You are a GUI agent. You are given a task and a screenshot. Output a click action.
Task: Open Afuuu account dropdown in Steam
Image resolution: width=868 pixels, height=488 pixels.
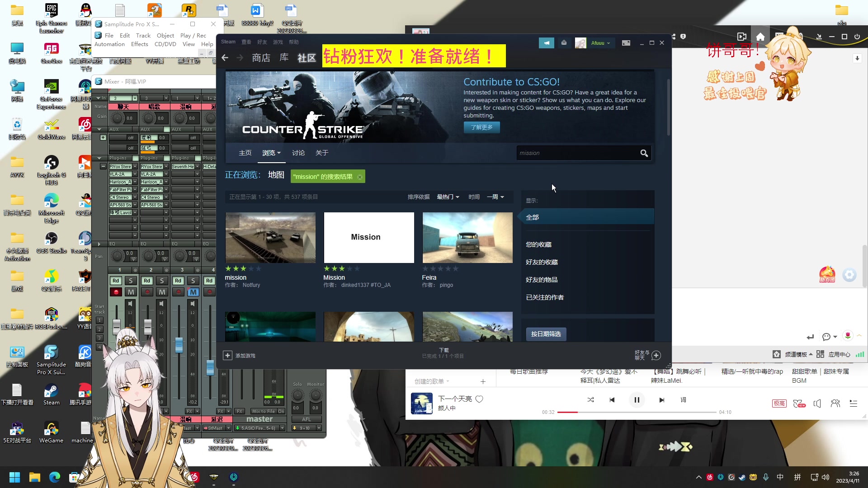tap(600, 43)
